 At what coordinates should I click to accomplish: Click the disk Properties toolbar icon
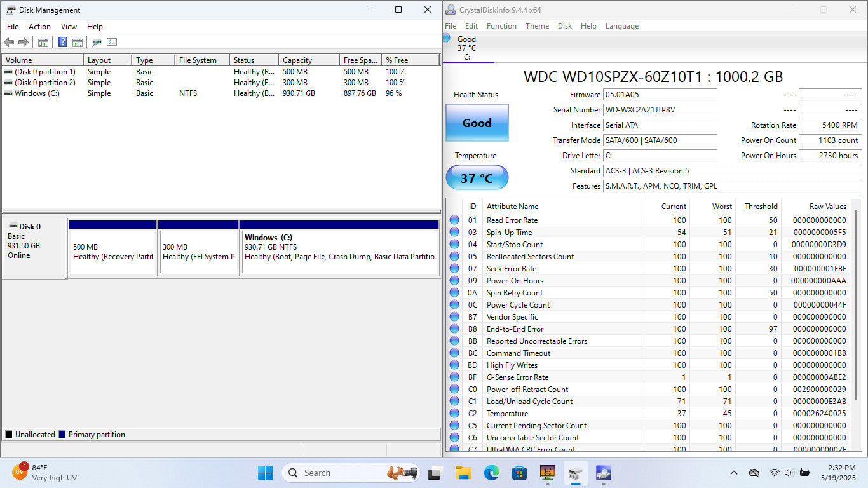coord(97,43)
